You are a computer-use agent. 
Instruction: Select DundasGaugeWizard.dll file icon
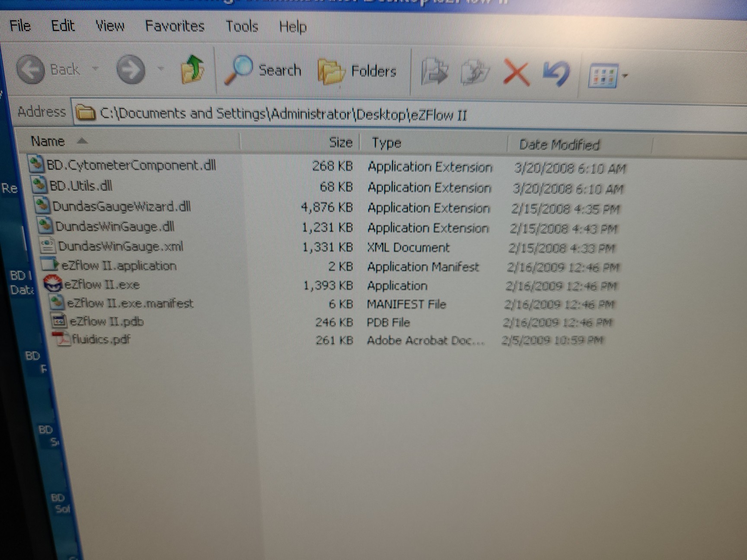42,204
